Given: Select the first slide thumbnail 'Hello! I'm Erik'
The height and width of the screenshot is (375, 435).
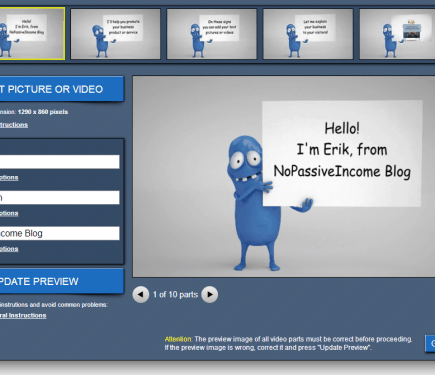Looking at the screenshot, I should (x=32, y=34).
